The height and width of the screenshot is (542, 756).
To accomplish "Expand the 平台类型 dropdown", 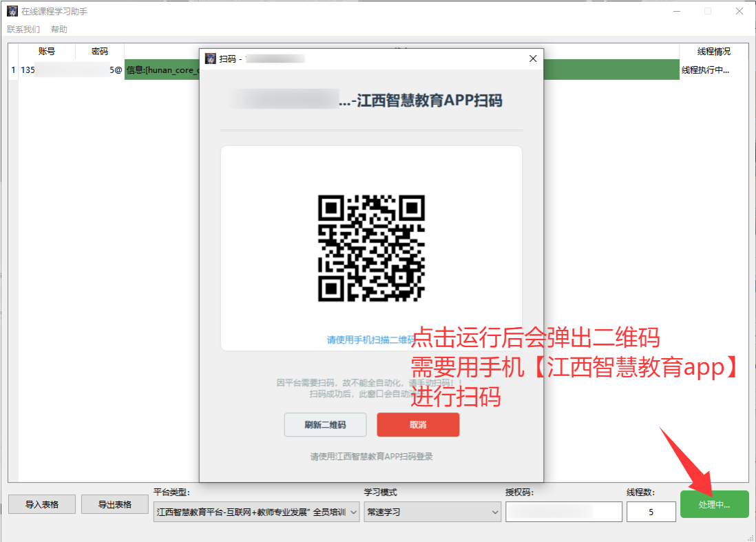I will pos(256,512).
